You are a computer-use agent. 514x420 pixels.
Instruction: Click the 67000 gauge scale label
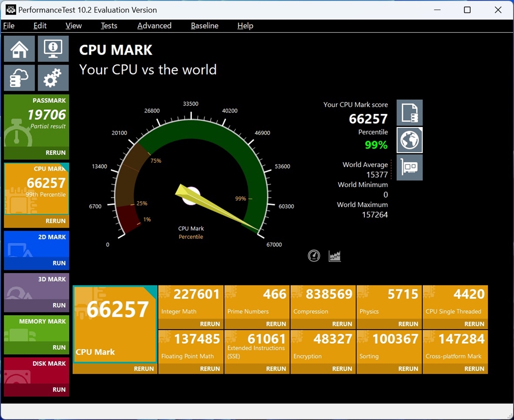click(274, 244)
